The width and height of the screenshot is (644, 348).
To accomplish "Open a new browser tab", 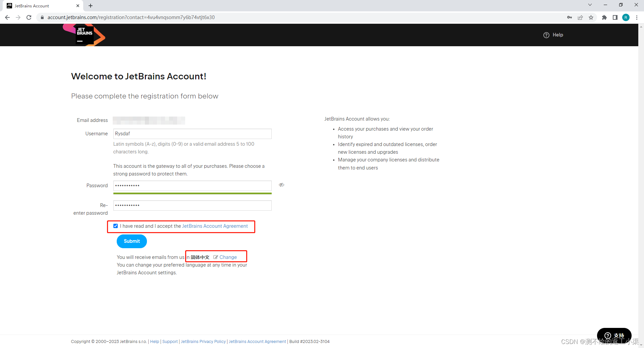I will click(x=91, y=6).
